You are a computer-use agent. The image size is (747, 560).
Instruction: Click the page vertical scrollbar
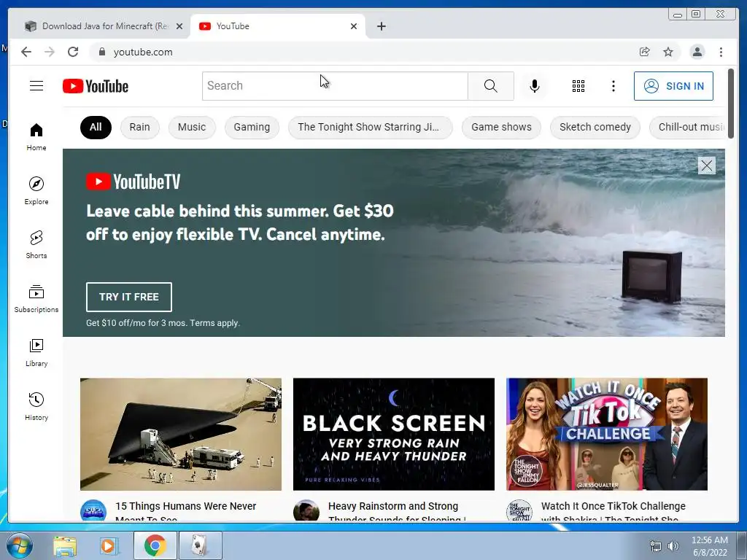pos(730,104)
